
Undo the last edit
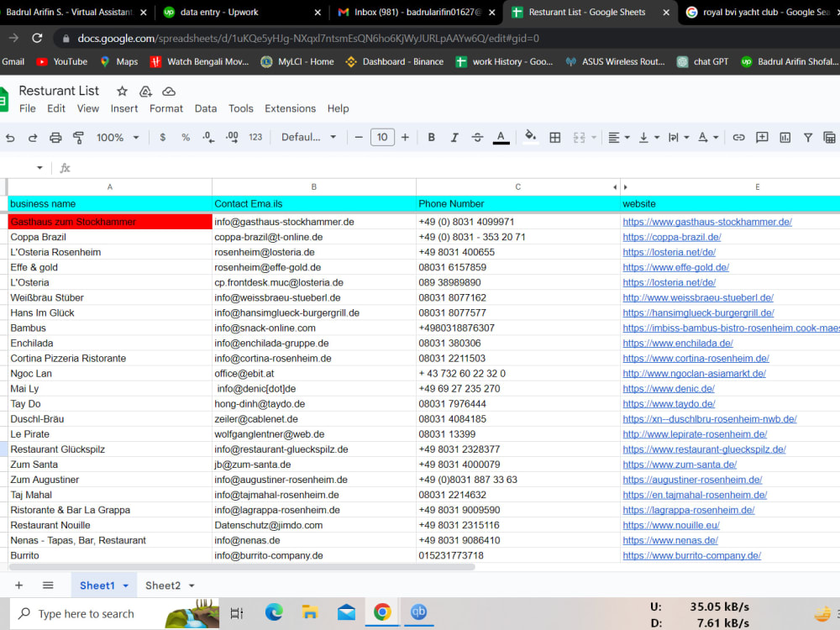(x=10, y=138)
